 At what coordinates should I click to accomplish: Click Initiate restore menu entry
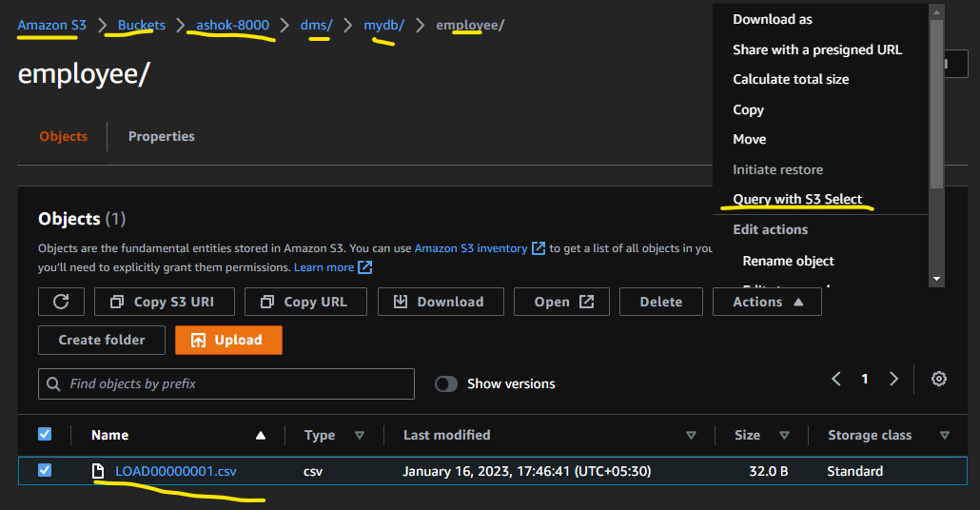point(777,169)
